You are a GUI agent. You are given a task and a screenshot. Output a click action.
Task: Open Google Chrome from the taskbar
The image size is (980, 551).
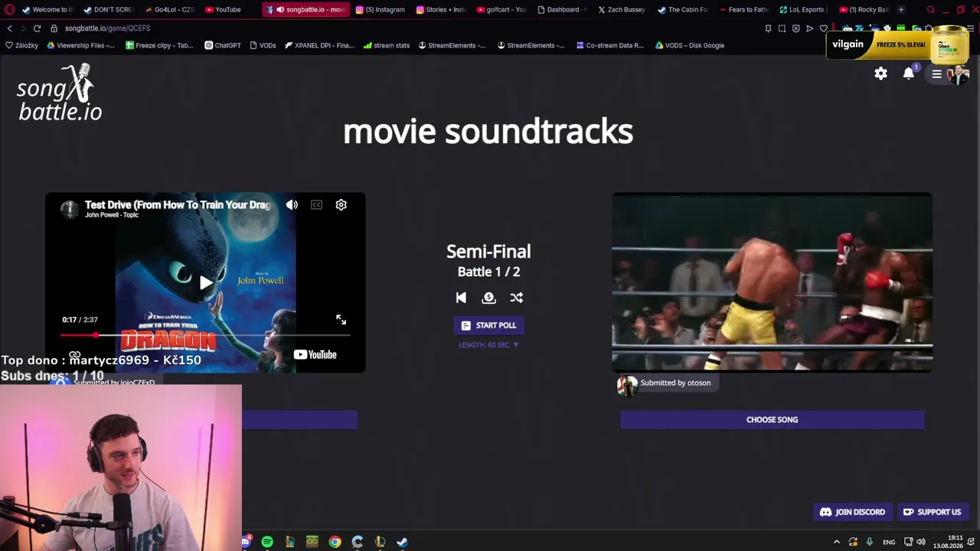point(335,542)
